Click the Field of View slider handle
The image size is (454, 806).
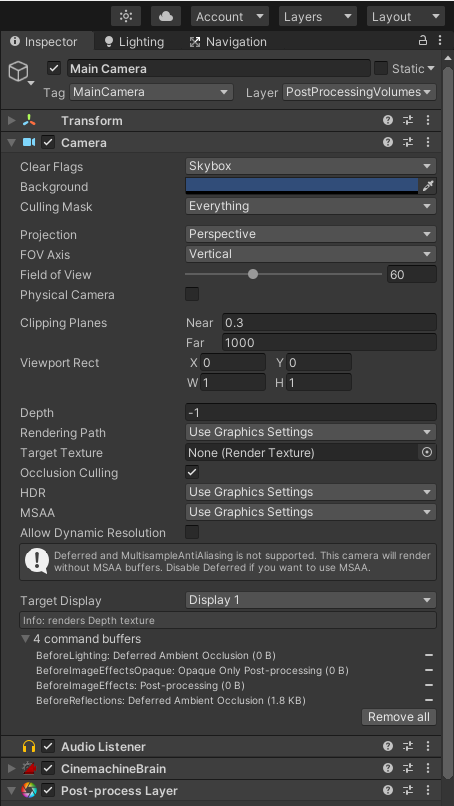pos(252,274)
